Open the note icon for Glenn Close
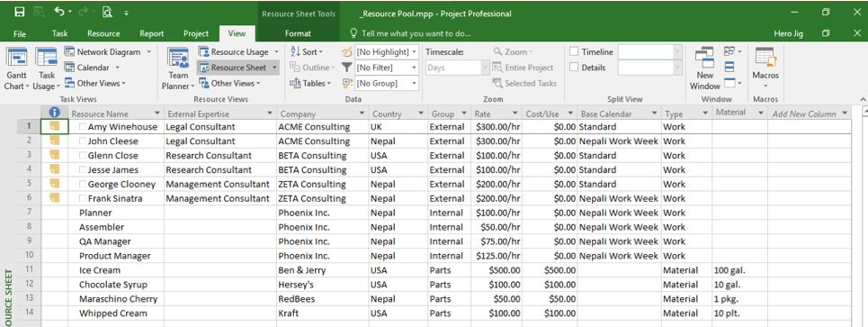This screenshot has width=868, height=327. (54, 155)
